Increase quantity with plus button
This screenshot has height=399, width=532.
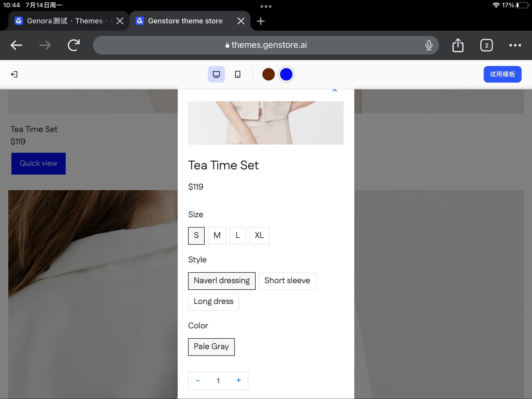238,380
